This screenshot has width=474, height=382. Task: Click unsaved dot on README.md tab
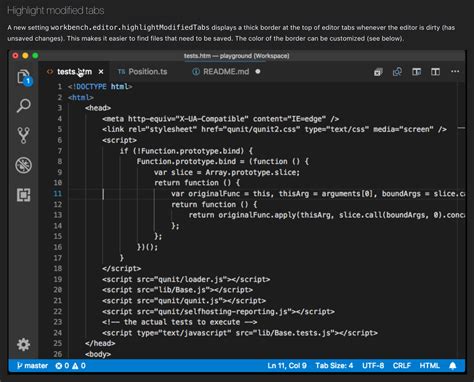258,71
